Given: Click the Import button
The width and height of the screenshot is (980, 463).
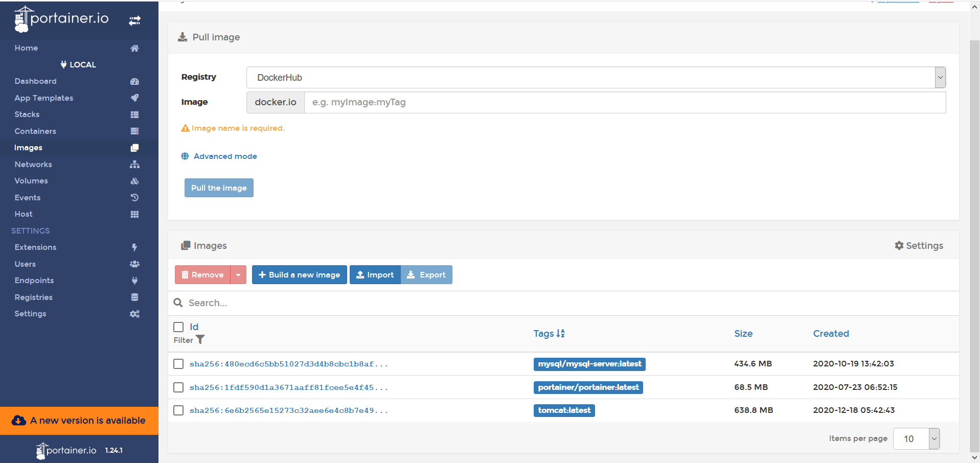Looking at the screenshot, I should click(x=375, y=274).
